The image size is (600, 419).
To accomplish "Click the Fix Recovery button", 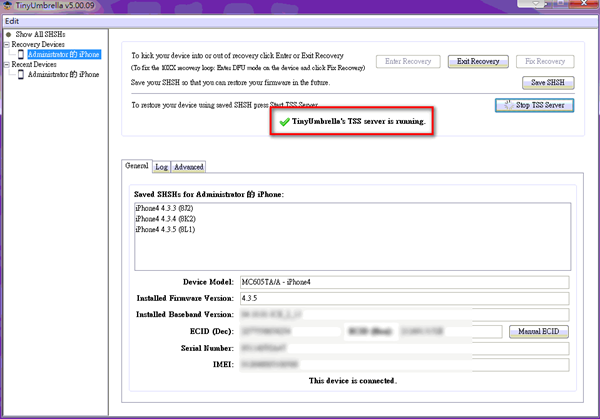I will pyautogui.click(x=545, y=61).
